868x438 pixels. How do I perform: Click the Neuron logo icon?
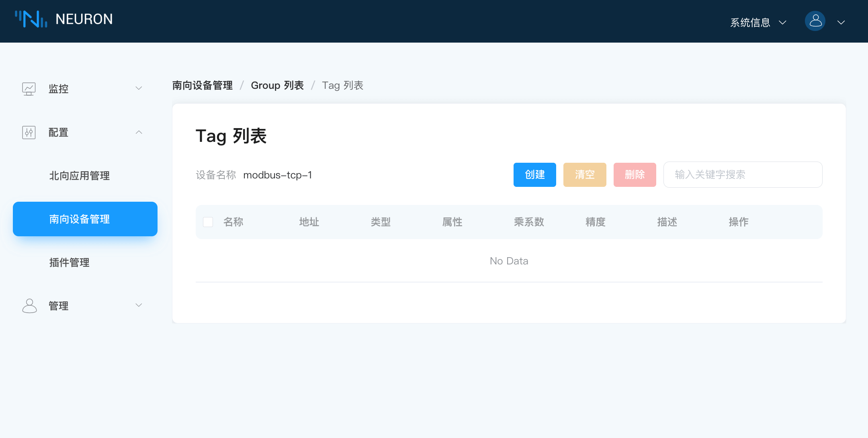click(x=31, y=19)
